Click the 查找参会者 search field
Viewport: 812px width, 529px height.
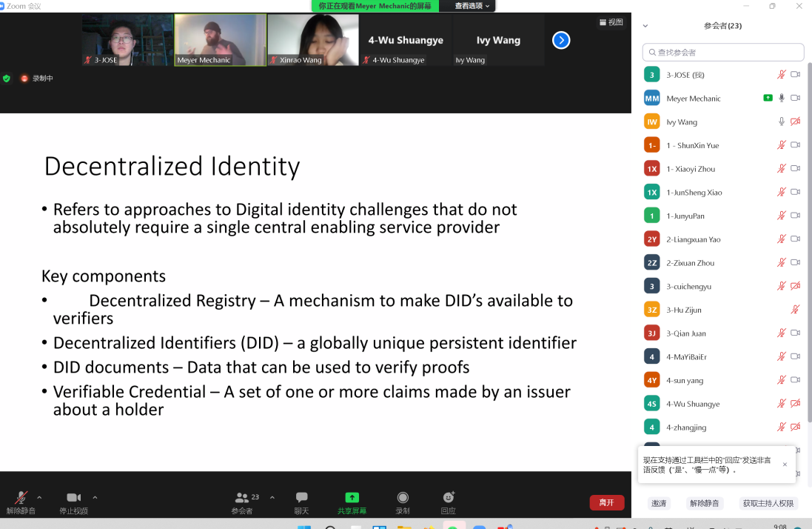coord(723,53)
